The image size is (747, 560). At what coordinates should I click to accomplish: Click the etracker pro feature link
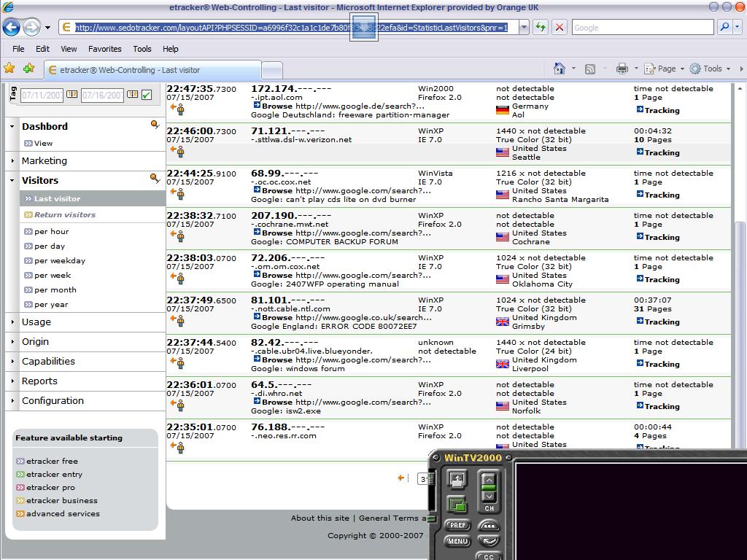click(50, 487)
